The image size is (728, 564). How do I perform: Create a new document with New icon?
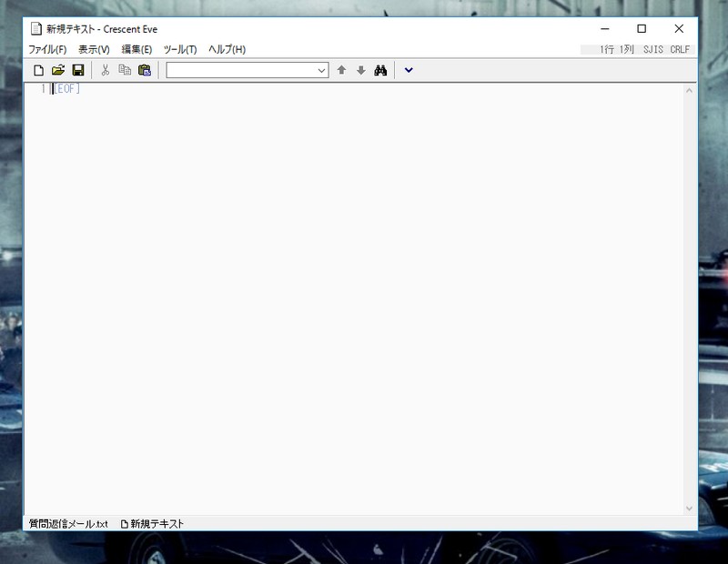coord(38,70)
